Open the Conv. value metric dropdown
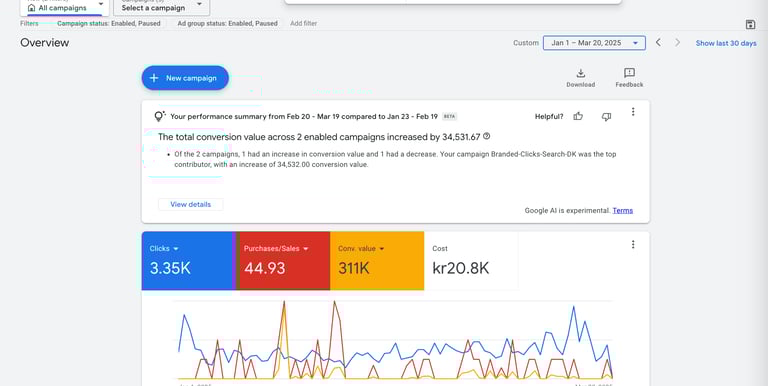This screenshot has width=768, height=386. click(361, 249)
